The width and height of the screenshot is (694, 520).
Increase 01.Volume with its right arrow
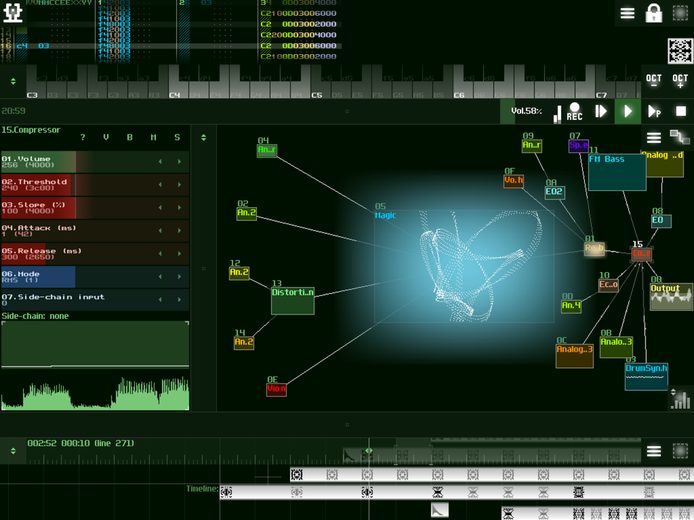179,162
